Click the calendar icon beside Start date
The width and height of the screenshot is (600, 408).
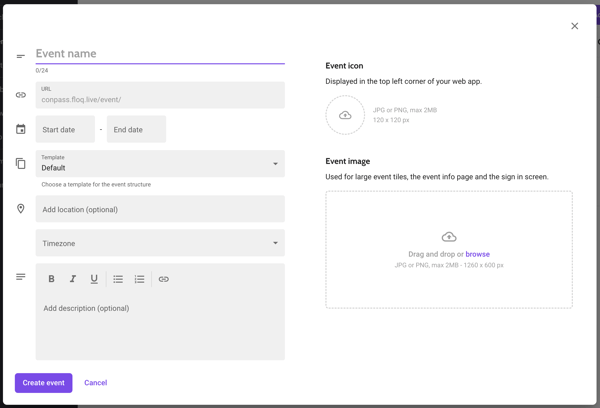click(x=21, y=129)
